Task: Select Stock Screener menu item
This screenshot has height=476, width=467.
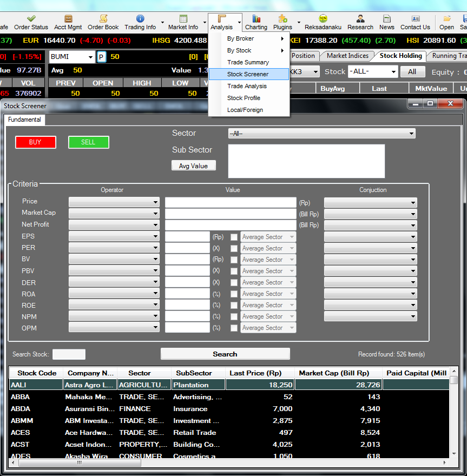Action: coord(249,74)
